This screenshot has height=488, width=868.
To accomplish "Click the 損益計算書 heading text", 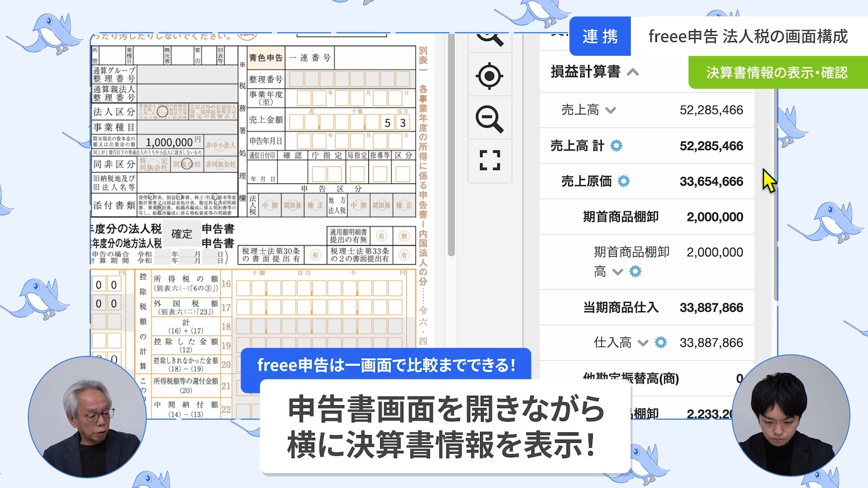I will 585,72.
